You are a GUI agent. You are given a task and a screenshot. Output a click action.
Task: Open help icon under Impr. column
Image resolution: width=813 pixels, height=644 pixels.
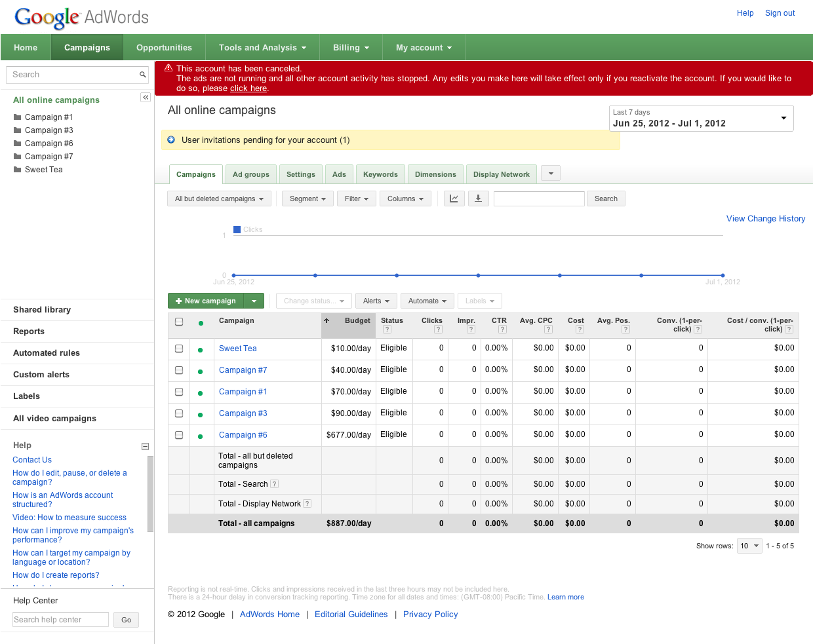(x=471, y=330)
